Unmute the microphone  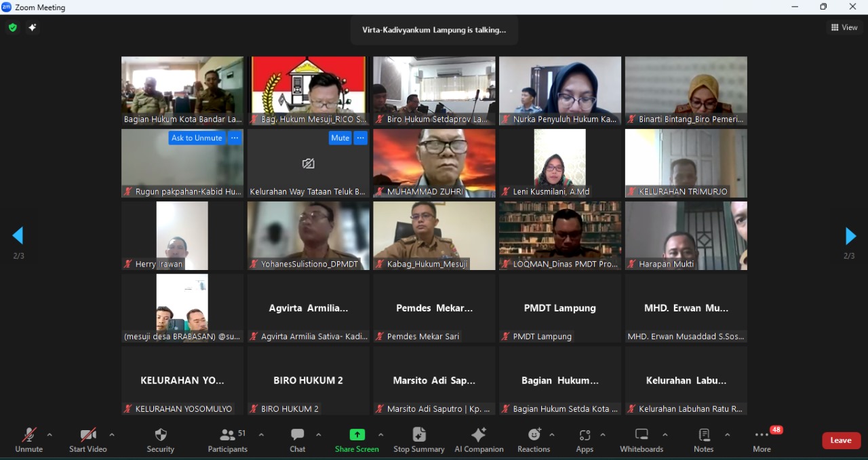tap(28, 440)
